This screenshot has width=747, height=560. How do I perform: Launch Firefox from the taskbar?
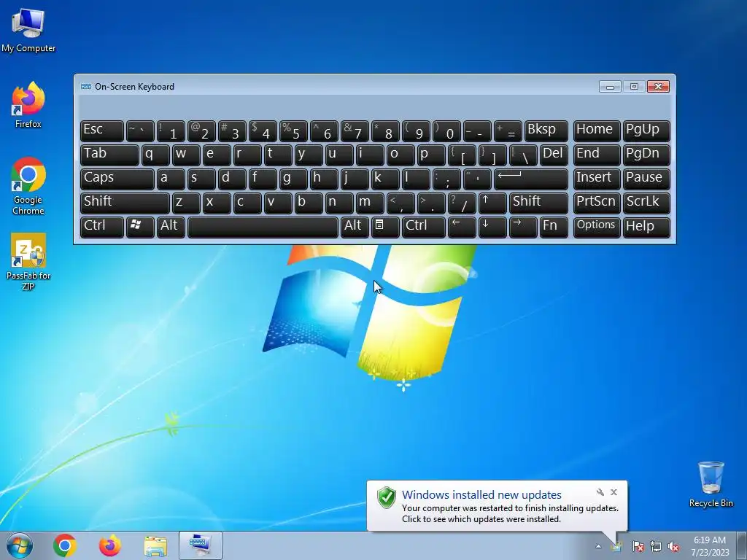tap(110, 545)
